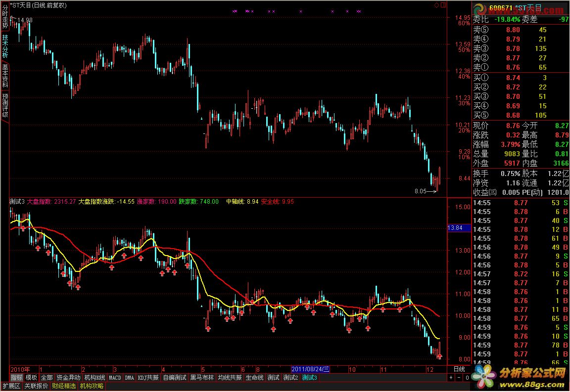The width and height of the screenshot is (570, 392).
Task: Click 卖⑤ ask row at 8.80
Action: pyautogui.click(x=521, y=30)
